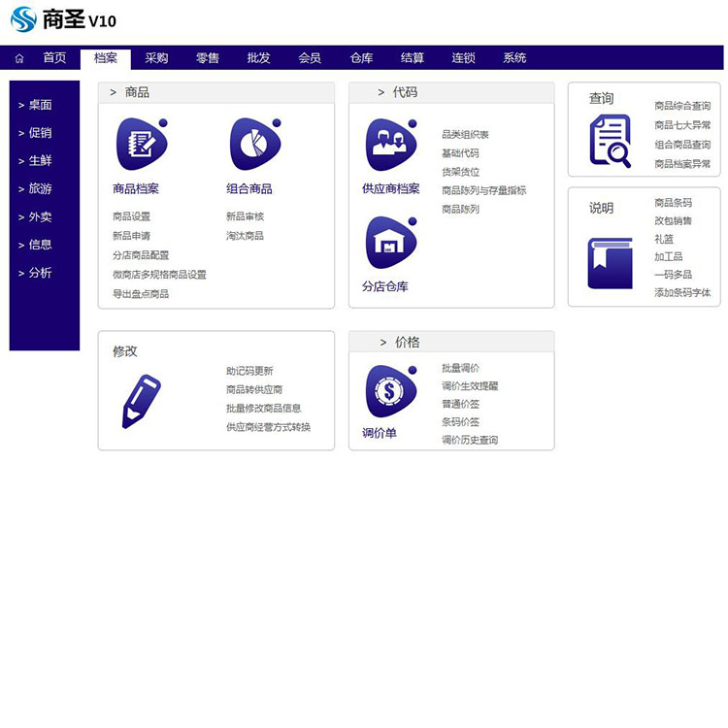Open the 供应商档案 link
This screenshot has width=728, height=728.
(391, 189)
